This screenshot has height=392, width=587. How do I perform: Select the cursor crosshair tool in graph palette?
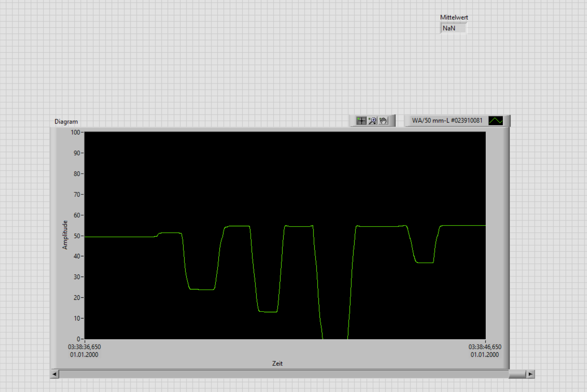tap(361, 121)
